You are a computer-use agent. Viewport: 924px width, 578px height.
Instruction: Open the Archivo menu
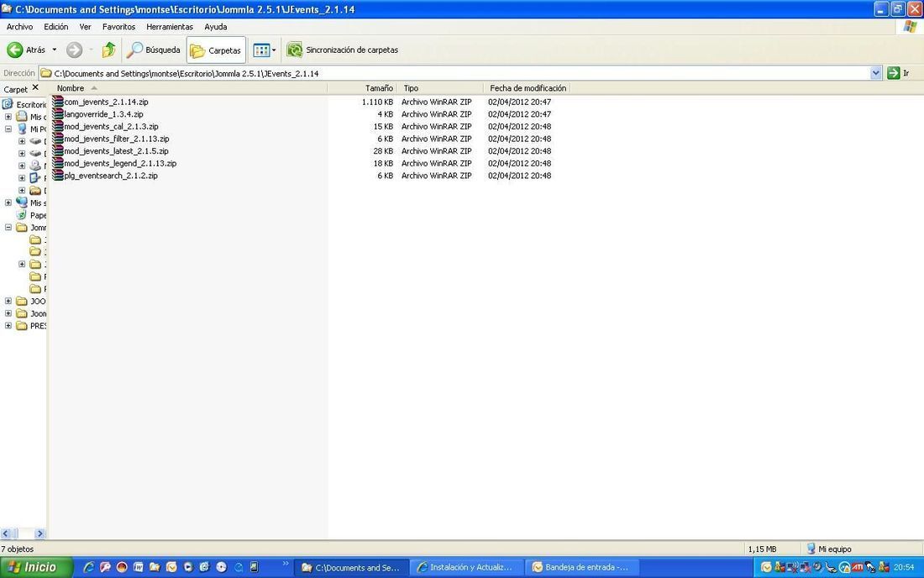(19, 27)
